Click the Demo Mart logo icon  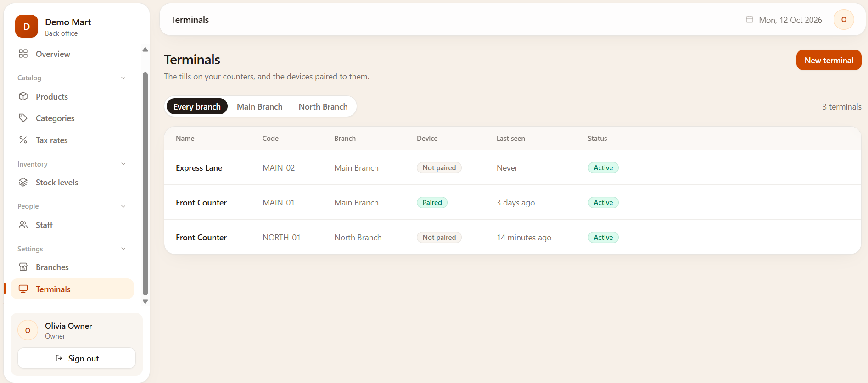tap(27, 26)
